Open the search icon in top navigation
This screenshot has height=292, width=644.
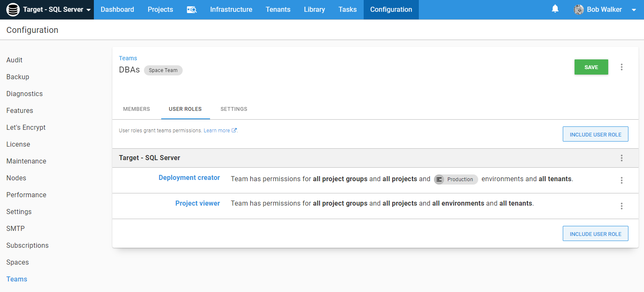click(192, 10)
